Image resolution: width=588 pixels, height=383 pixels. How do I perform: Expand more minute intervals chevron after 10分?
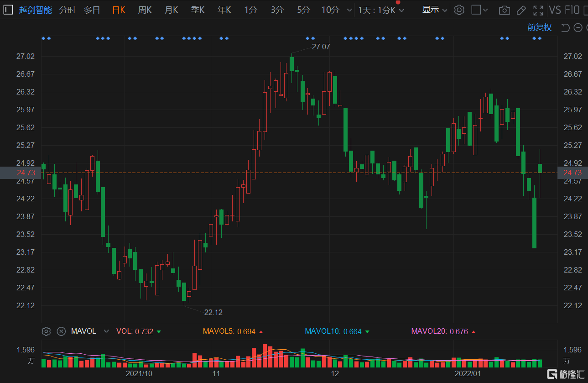pos(349,10)
